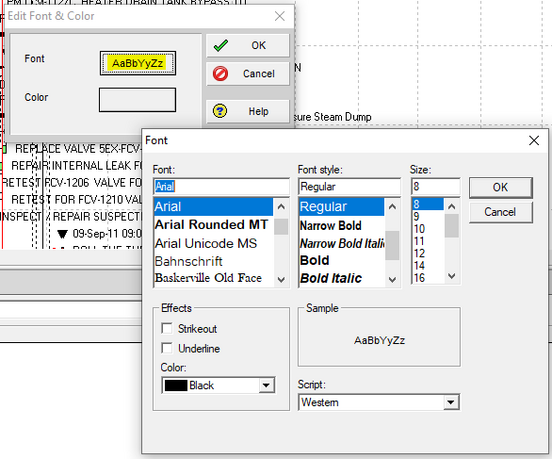Viewport: 552px width, 459px height.
Task: Click the green checkmark icon on OK
Action: coord(221,45)
